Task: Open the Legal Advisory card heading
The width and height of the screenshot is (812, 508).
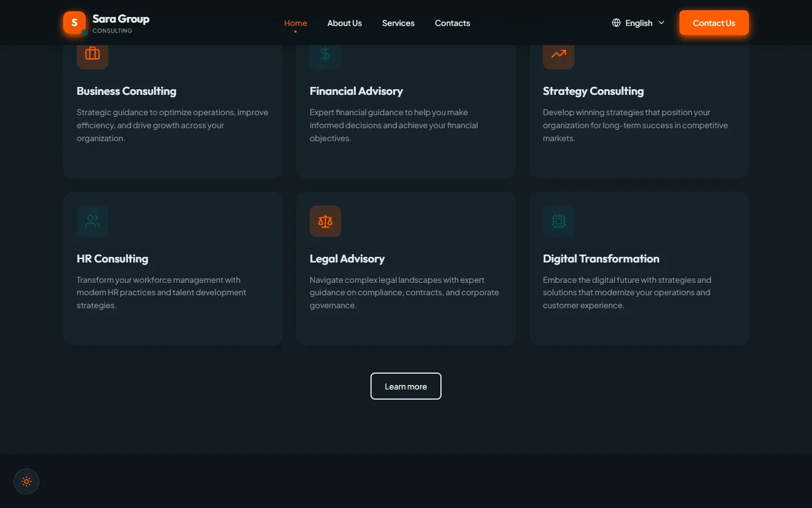Action: click(347, 259)
